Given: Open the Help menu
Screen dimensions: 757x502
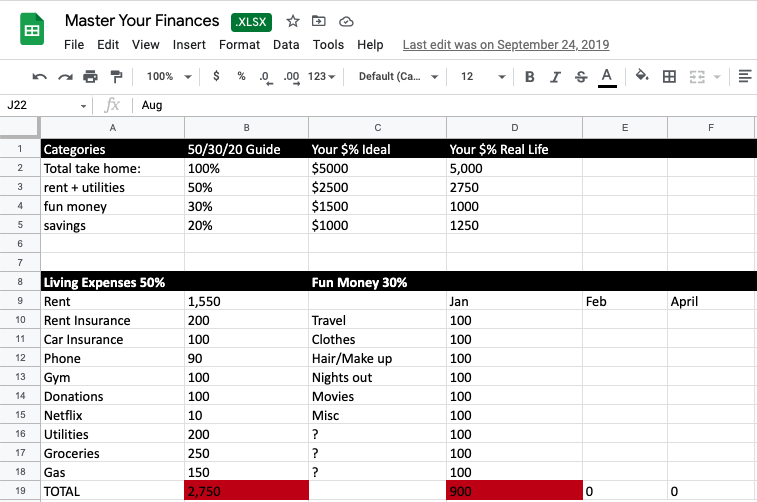Looking at the screenshot, I should click(x=370, y=45).
